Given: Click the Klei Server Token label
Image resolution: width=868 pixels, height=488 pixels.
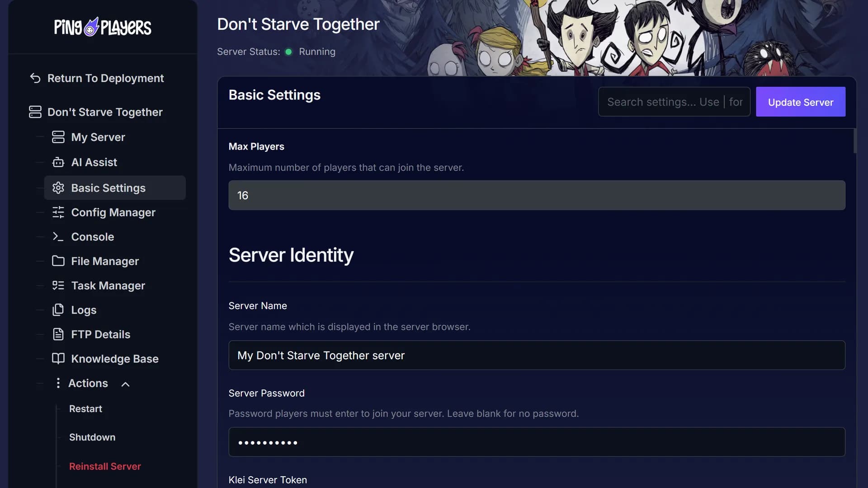Looking at the screenshot, I should pos(268,480).
